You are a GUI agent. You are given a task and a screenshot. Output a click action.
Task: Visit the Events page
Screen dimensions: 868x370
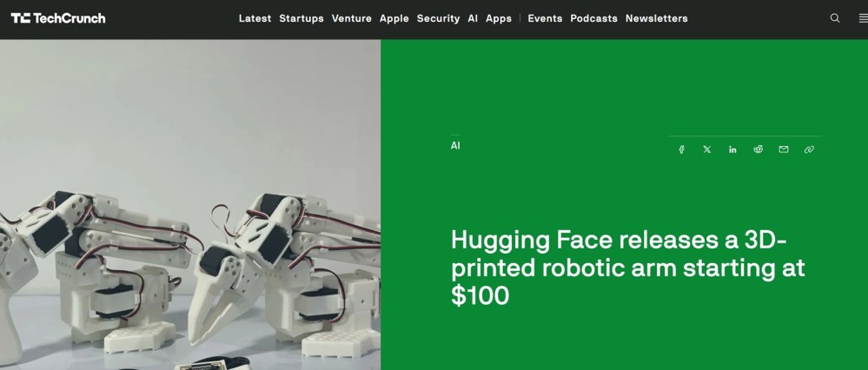545,18
